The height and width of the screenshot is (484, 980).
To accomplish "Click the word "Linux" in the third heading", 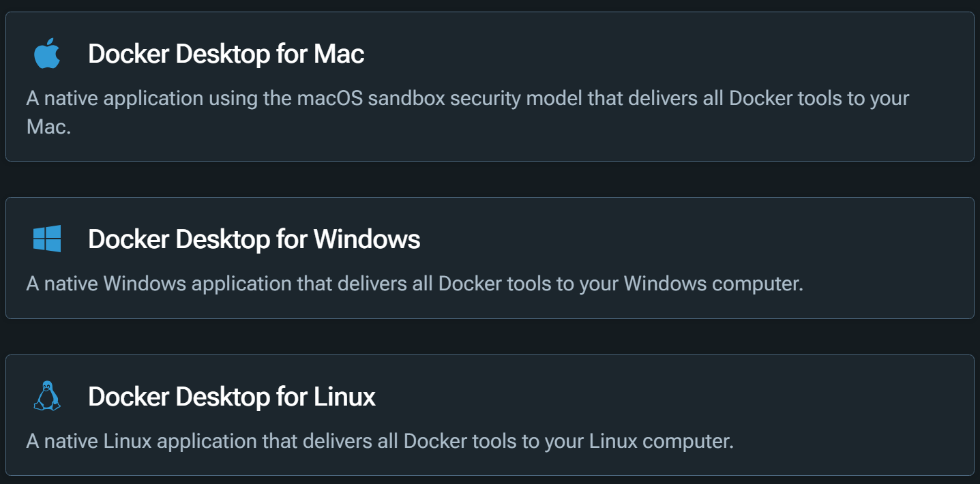I will click(344, 396).
